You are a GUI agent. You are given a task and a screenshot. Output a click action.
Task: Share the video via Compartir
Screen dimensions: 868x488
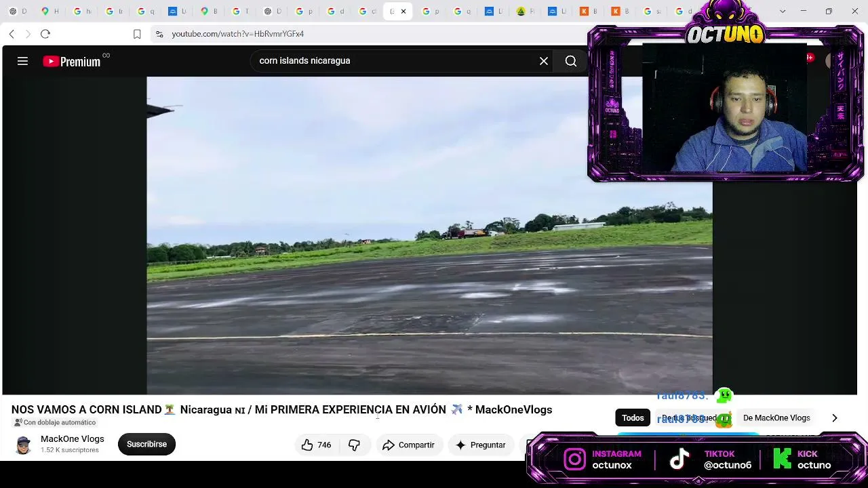point(408,445)
